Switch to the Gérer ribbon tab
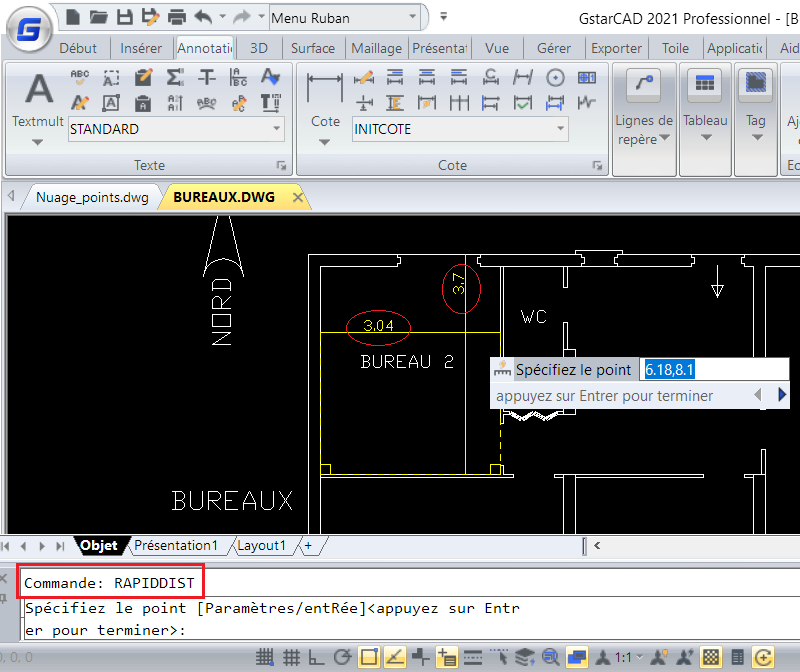This screenshot has height=672, width=800. coord(554,48)
